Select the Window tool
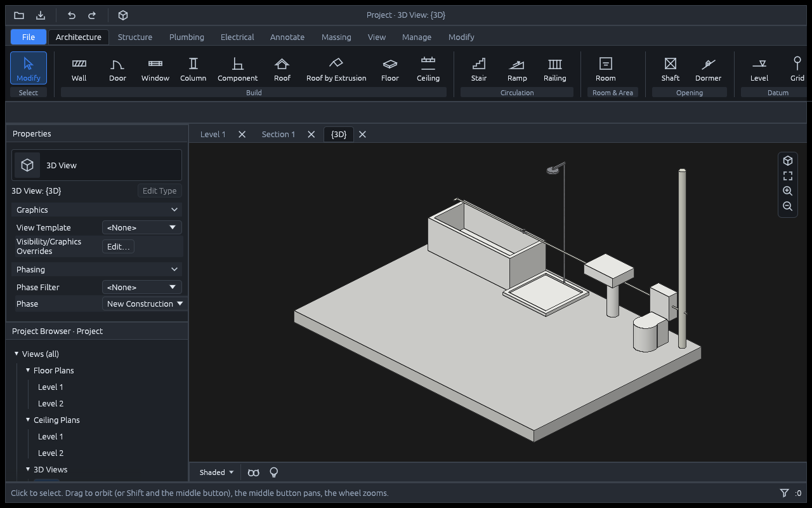Viewport: 812px width, 508px height. [155, 69]
